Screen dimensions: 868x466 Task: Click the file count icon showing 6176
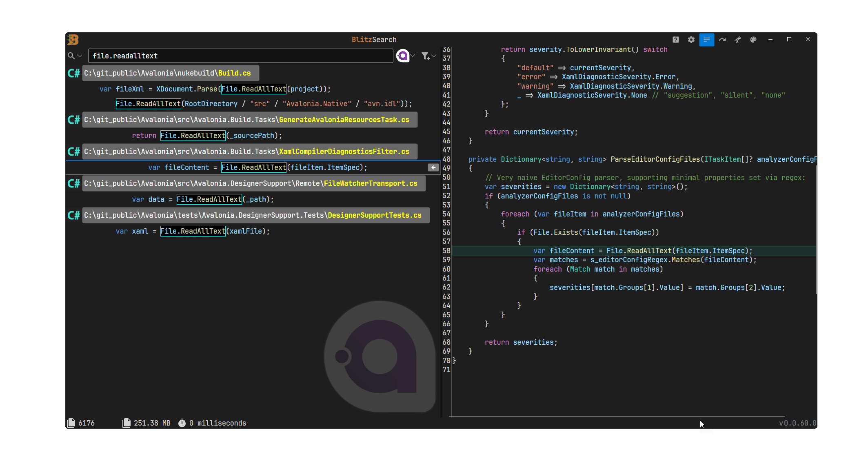click(x=71, y=423)
